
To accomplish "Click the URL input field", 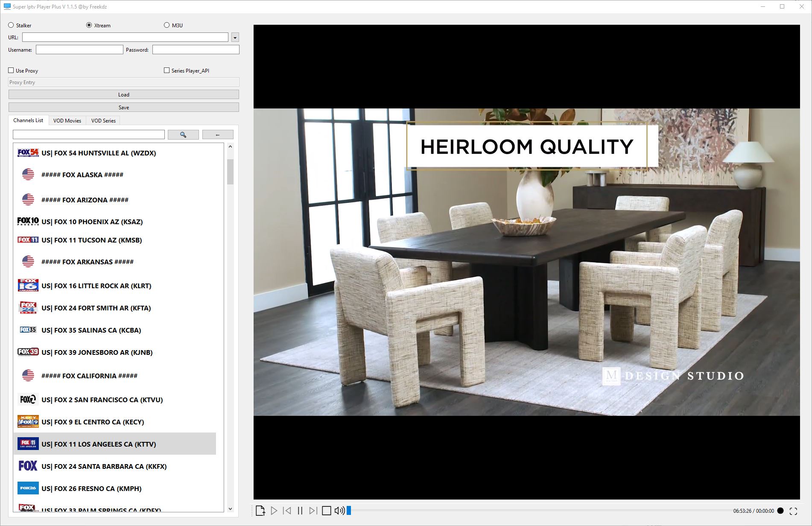I will click(125, 37).
